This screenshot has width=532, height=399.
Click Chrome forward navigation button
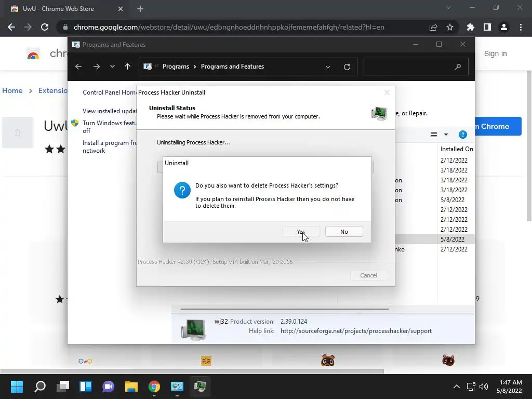28,27
